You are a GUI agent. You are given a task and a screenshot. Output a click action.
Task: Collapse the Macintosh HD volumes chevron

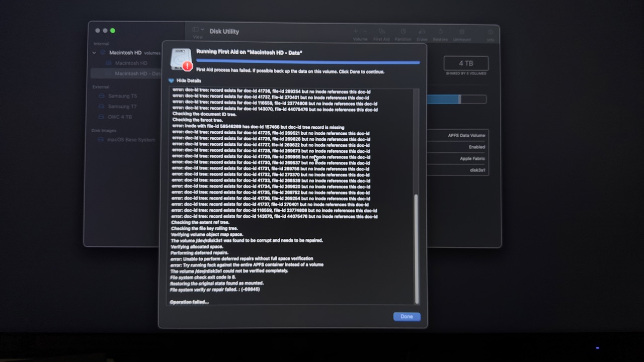pyautogui.click(x=94, y=53)
